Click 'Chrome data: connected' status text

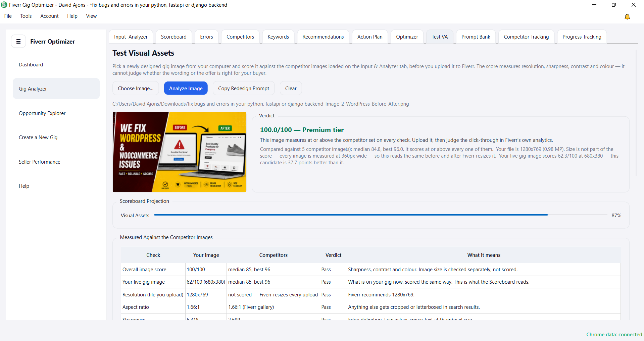pos(614,335)
